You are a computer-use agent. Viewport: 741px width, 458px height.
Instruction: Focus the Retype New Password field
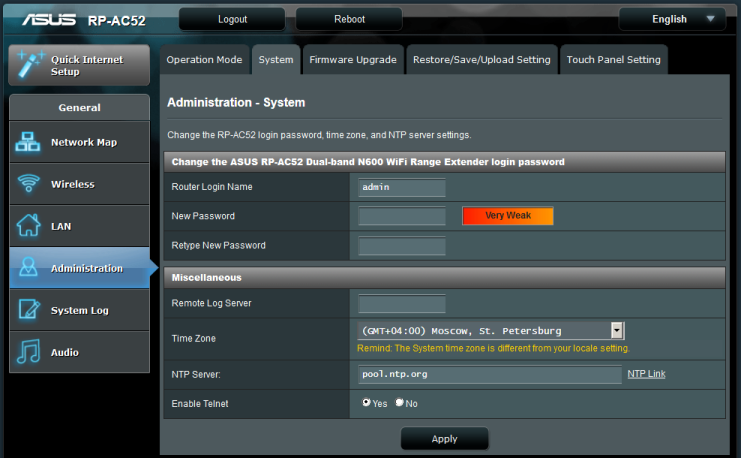(402, 246)
